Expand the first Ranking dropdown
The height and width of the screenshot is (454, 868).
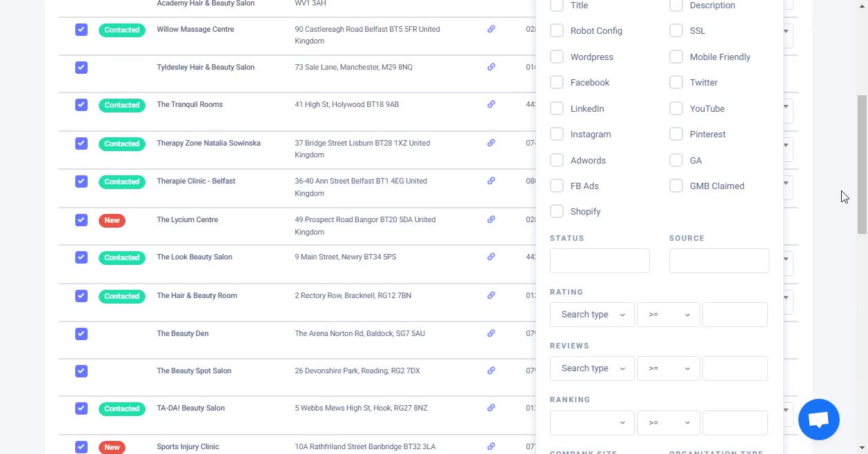(592, 422)
